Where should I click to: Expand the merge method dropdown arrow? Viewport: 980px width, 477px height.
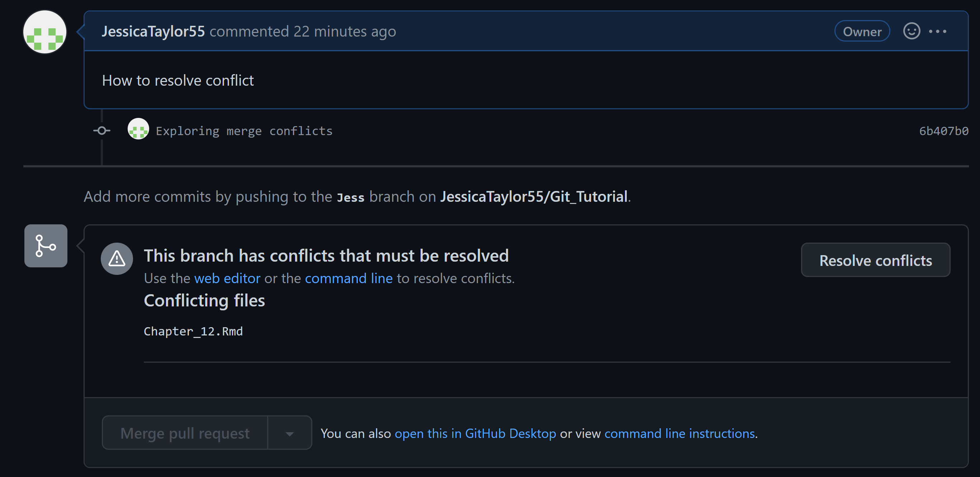(x=290, y=433)
